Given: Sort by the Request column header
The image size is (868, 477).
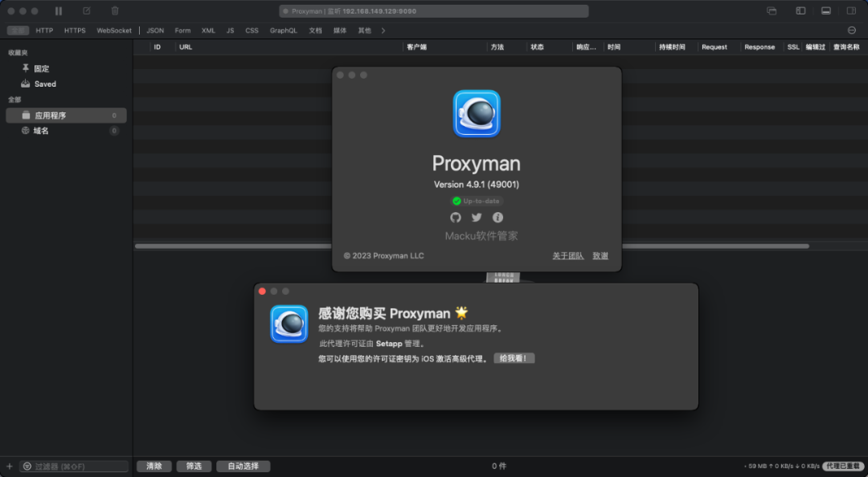Looking at the screenshot, I should (714, 47).
